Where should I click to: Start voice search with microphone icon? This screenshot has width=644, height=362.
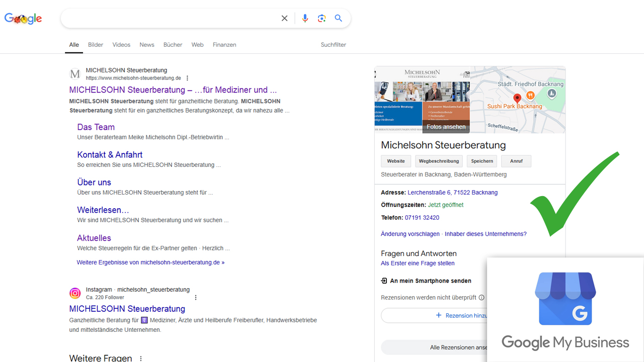click(305, 19)
